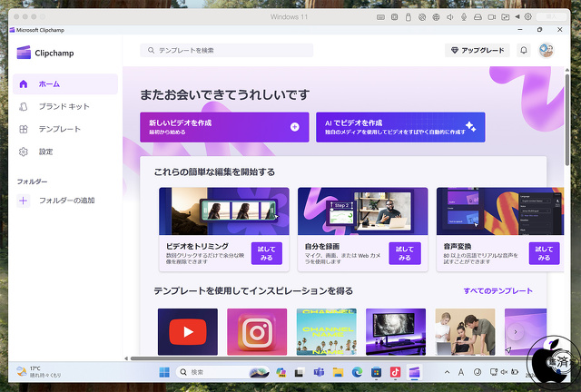The height and width of the screenshot is (392, 581).
Task: Click the gear icon in VM toolbar
Action: click(528, 16)
